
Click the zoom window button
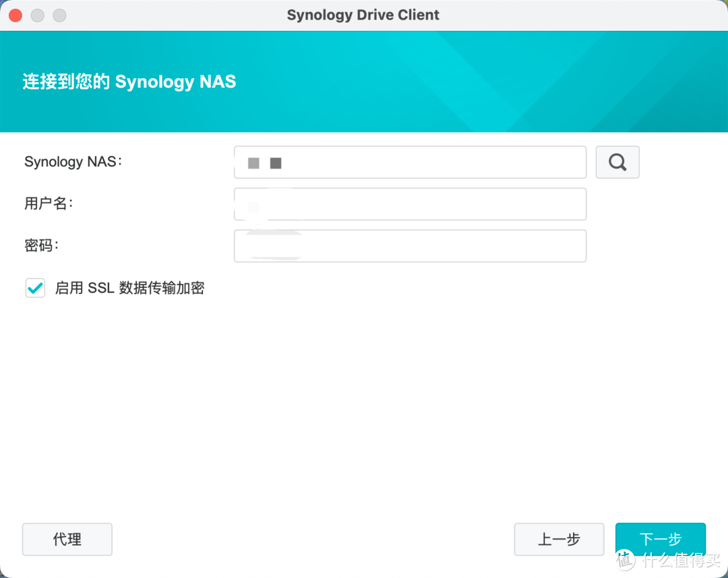(59, 16)
